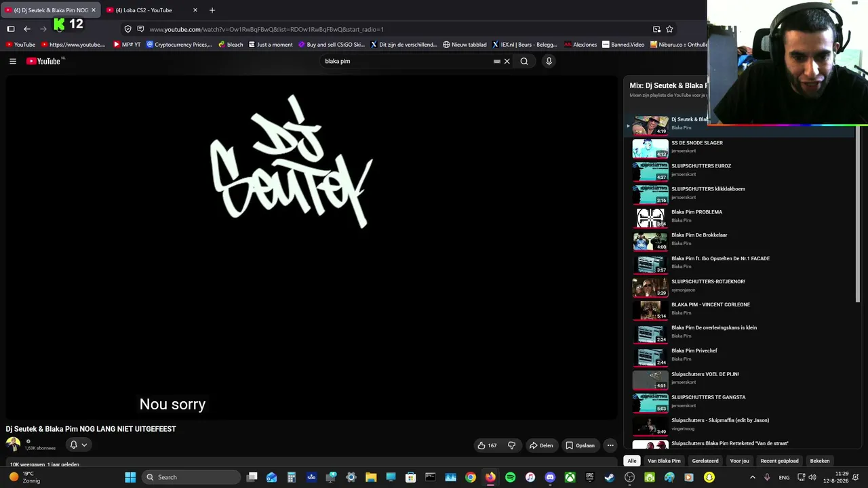Close the 'Loba CS2 - YouTube' browser tab
Image resolution: width=868 pixels, height=488 pixels.
(195, 10)
